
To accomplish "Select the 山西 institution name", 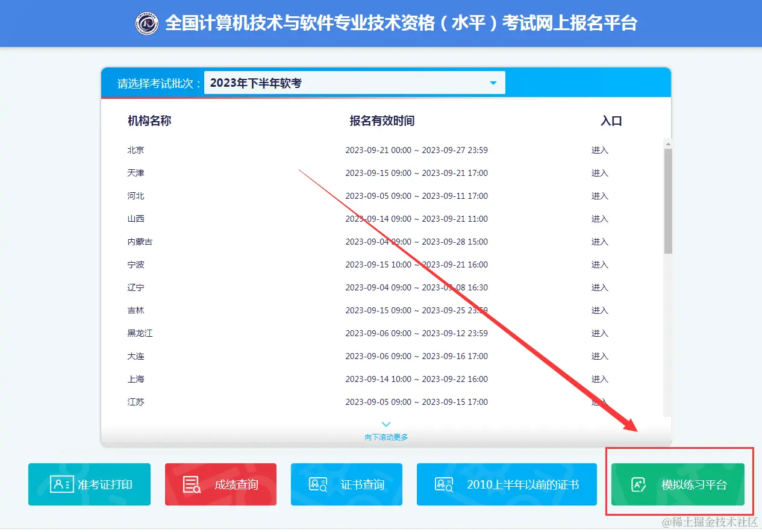I will [136, 219].
